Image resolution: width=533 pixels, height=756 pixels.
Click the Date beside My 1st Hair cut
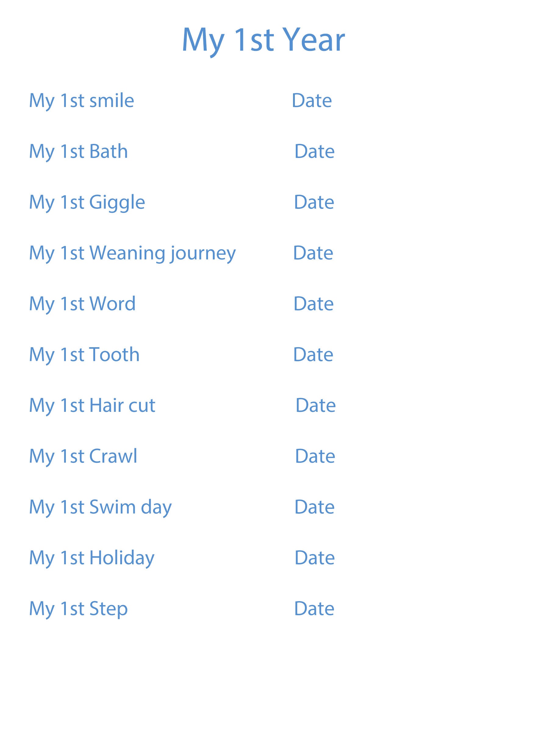(x=316, y=406)
